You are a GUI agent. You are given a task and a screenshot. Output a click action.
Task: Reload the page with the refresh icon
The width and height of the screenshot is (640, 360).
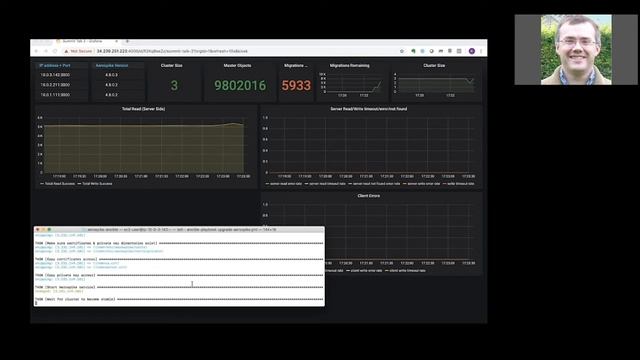[x=55, y=51]
